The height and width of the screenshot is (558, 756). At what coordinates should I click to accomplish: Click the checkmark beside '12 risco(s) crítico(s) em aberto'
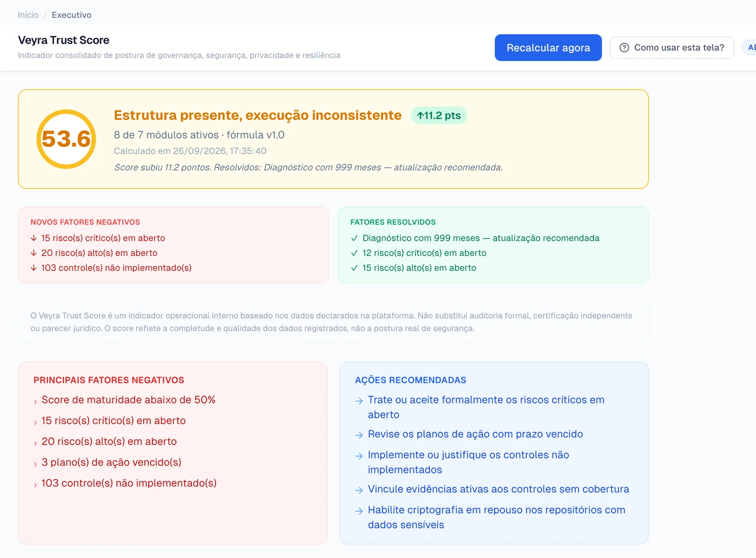click(354, 253)
